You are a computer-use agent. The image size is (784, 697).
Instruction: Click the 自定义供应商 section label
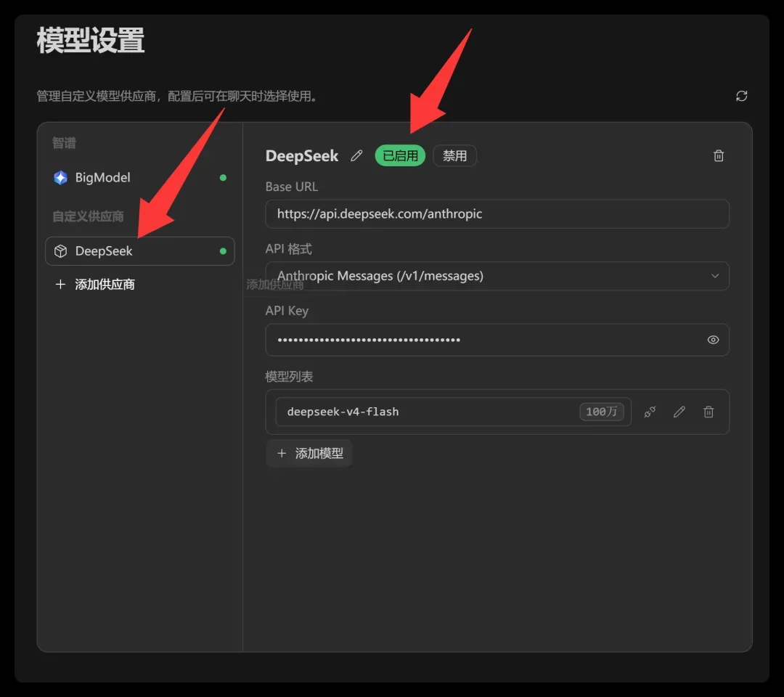(x=88, y=216)
